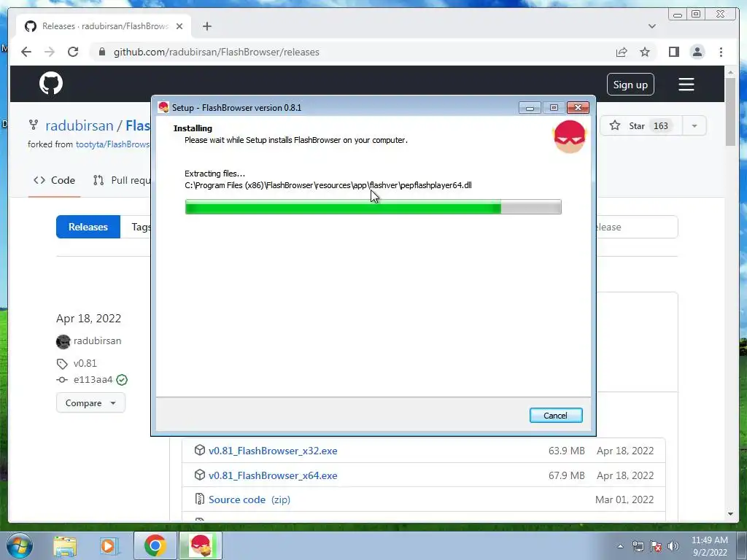Screen dimensions: 747x560
Task: Open GitHub hamburger menu
Action: [686, 85]
